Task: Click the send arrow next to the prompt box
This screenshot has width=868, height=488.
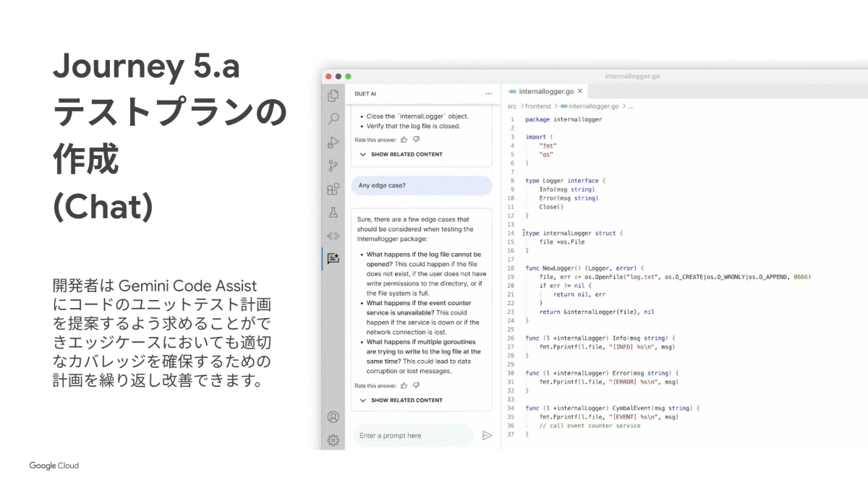Action: pyautogui.click(x=487, y=435)
